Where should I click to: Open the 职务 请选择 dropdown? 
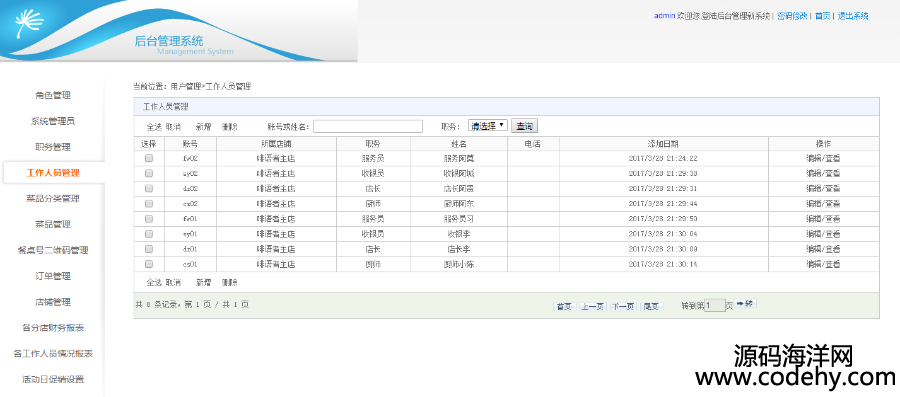coord(487,126)
